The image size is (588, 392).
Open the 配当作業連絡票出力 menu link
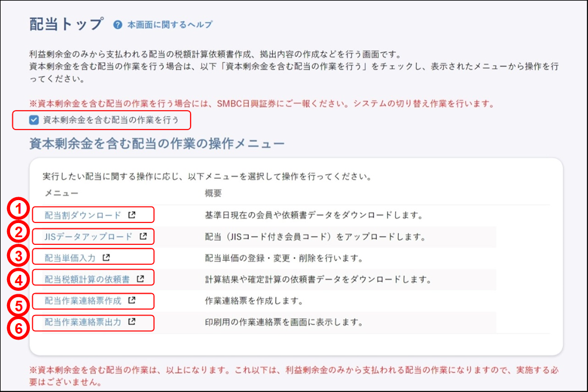coord(83,322)
